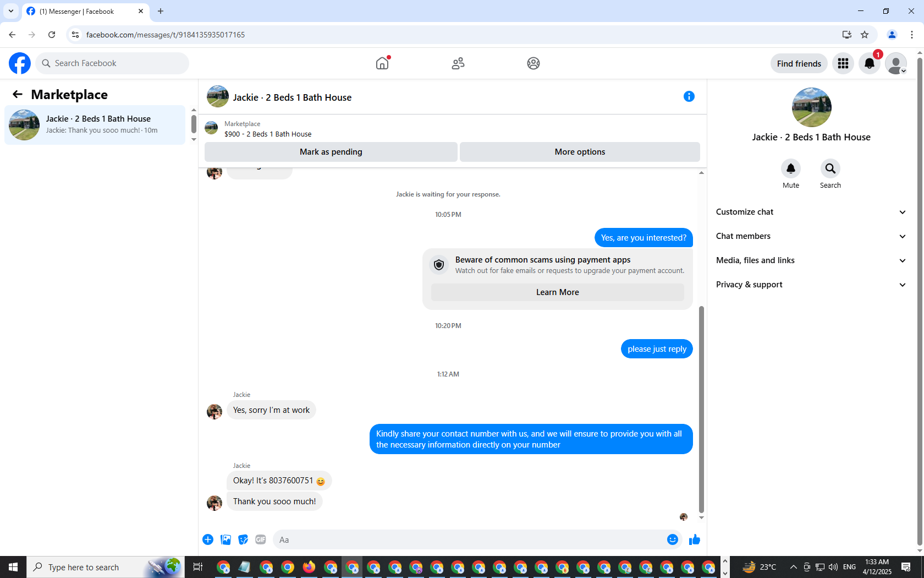Open Task View on the taskbar
The height and width of the screenshot is (578, 924).
click(198, 567)
